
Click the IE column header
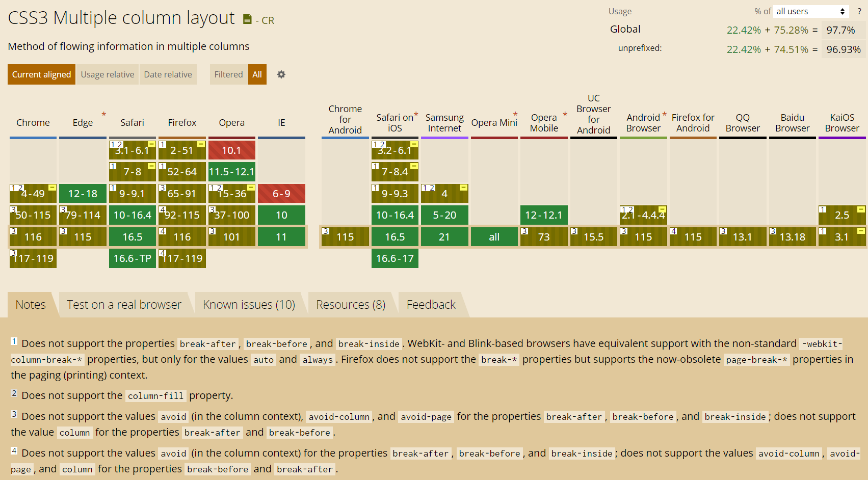point(281,123)
